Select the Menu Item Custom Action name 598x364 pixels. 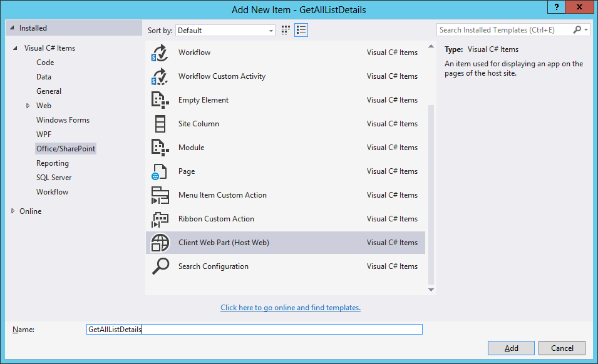click(x=222, y=195)
